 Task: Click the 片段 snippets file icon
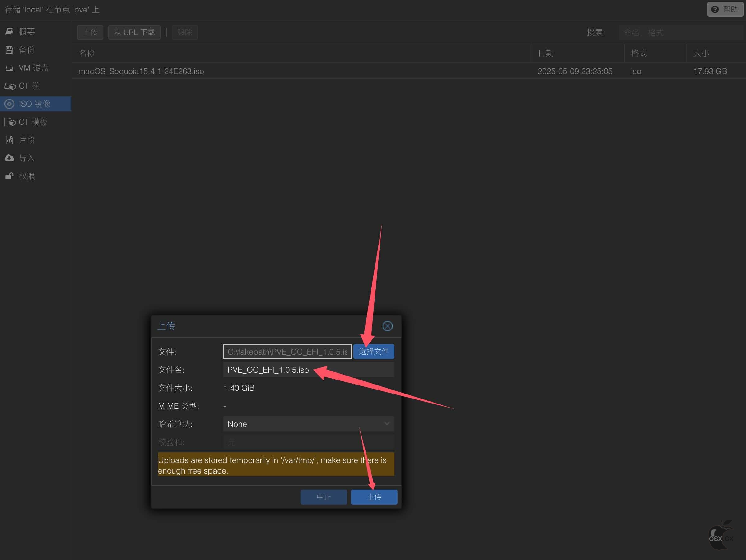(9, 140)
